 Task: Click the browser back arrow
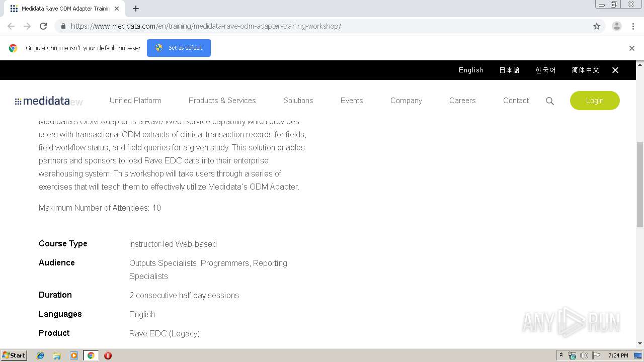(11, 26)
